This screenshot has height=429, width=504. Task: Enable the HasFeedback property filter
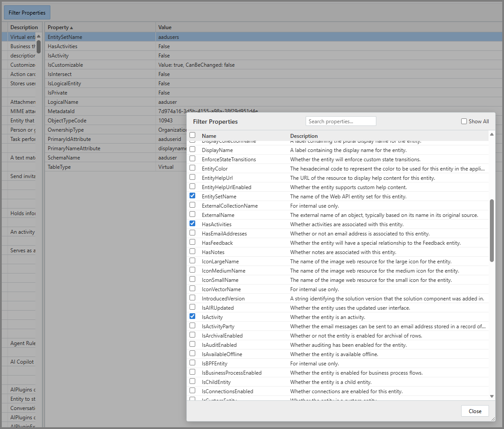pyautogui.click(x=192, y=242)
